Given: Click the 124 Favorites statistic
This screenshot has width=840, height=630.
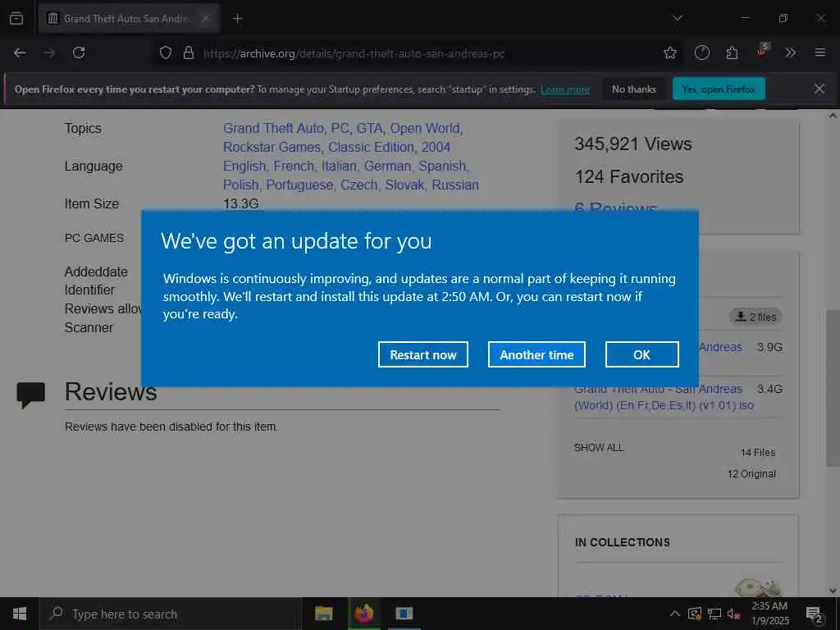Looking at the screenshot, I should coord(629,176).
